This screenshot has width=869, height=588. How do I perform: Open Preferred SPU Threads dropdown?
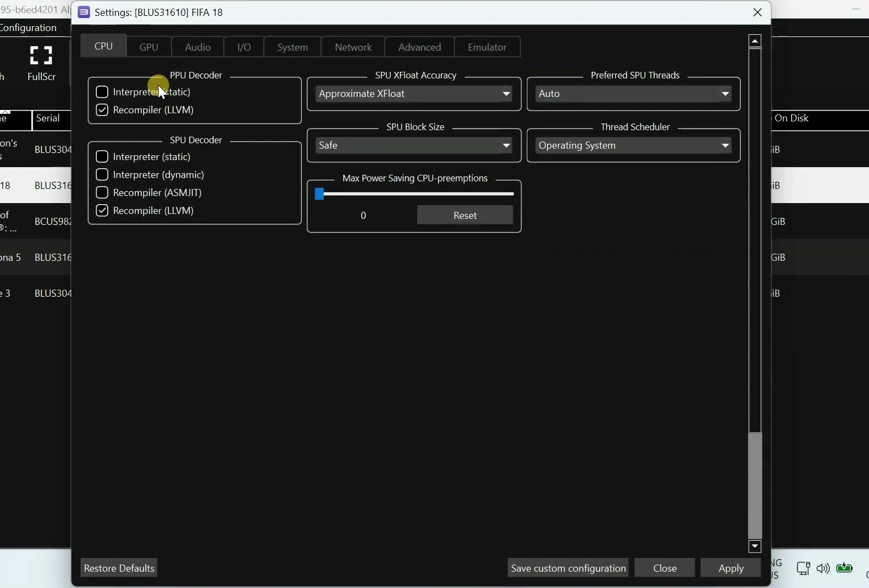point(634,94)
